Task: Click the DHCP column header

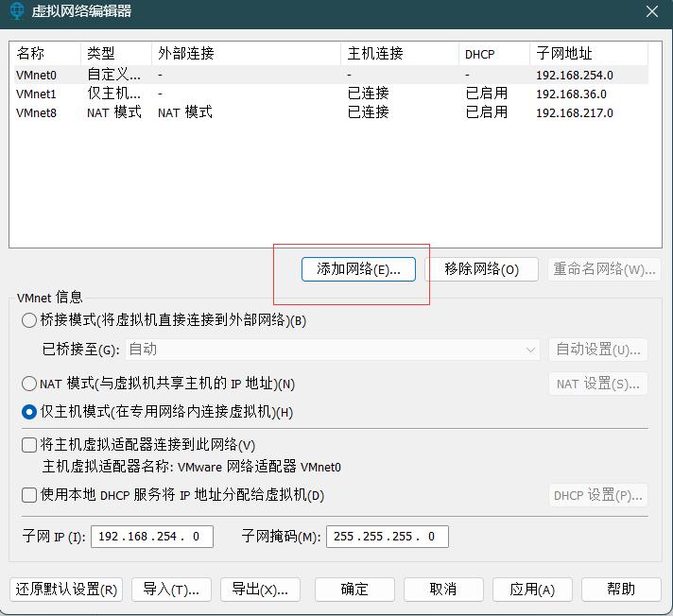Action: pyautogui.click(x=494, y=54)
